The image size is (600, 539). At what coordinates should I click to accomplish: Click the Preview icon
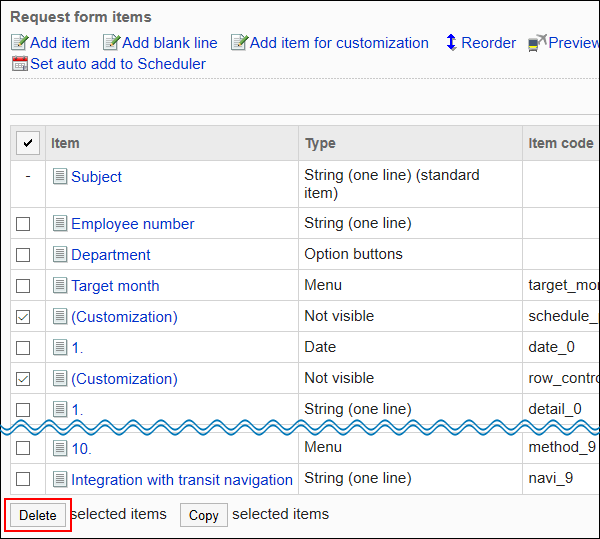(x=537, y=43)
